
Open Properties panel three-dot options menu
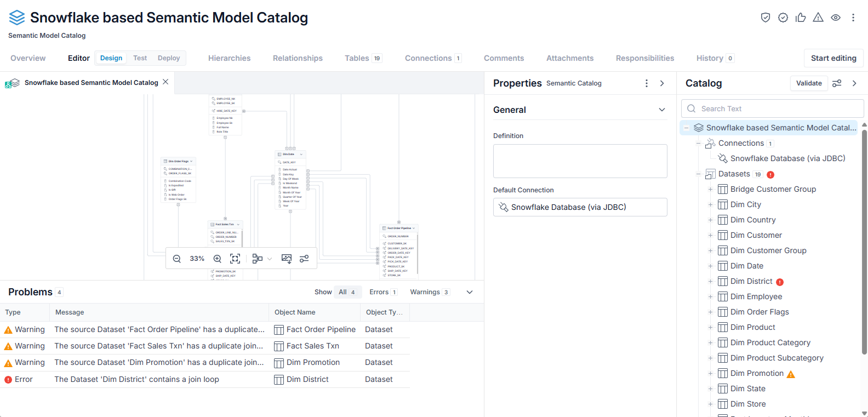click(647, 83)
